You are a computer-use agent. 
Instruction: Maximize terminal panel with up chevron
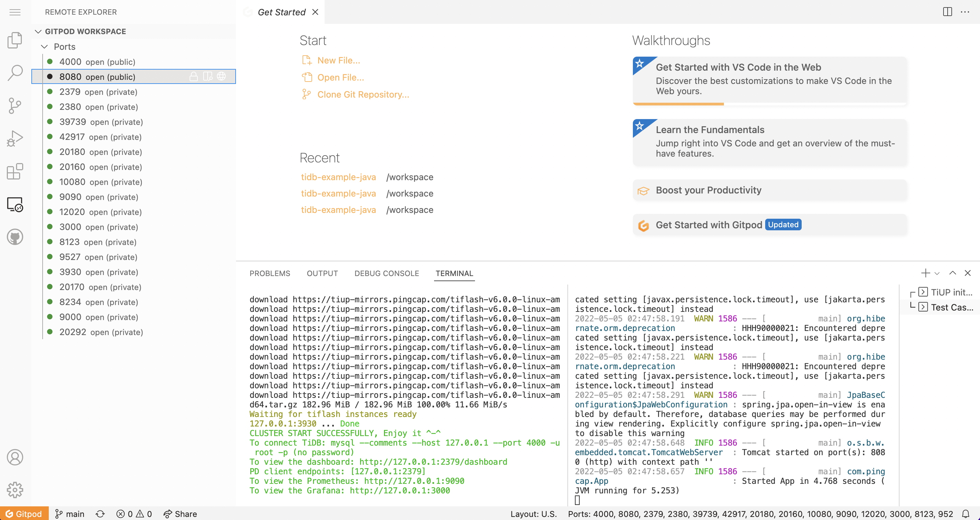[x=952, y=273]
